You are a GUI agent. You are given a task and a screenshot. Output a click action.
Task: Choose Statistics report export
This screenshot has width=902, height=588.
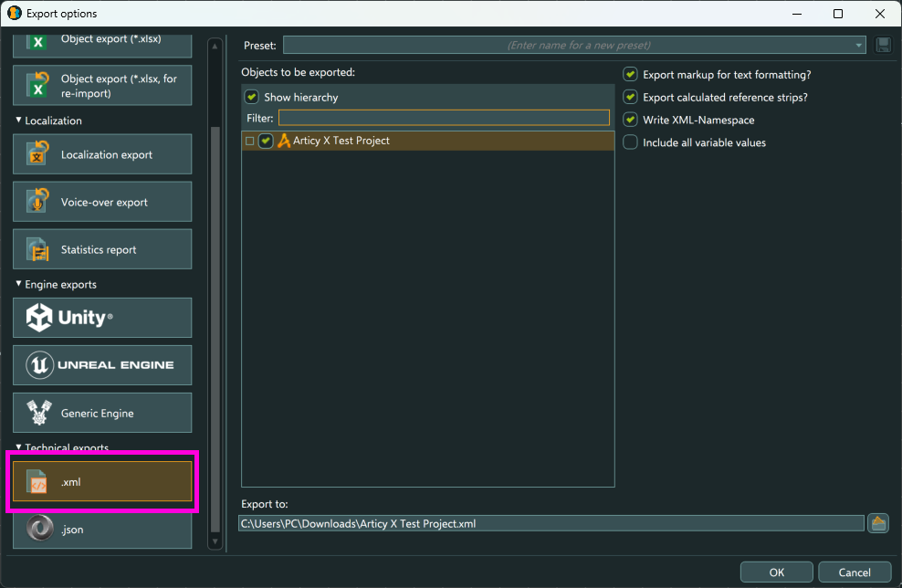point(102,249)
